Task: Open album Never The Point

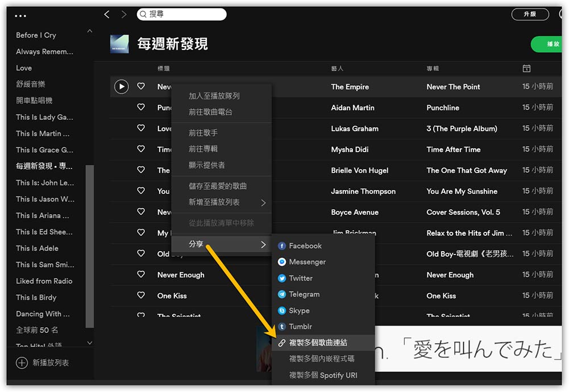Action: (x=453, y=87)
